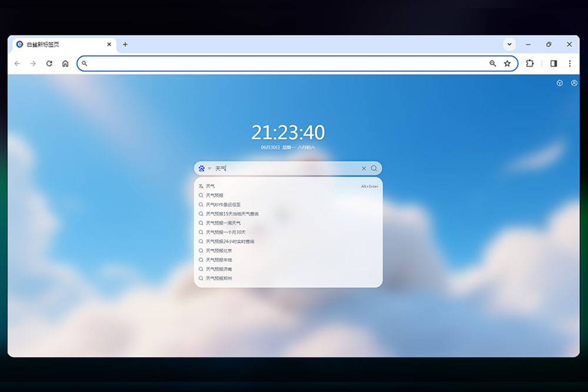Click the cube icon at page top right

tap(560, 83)
